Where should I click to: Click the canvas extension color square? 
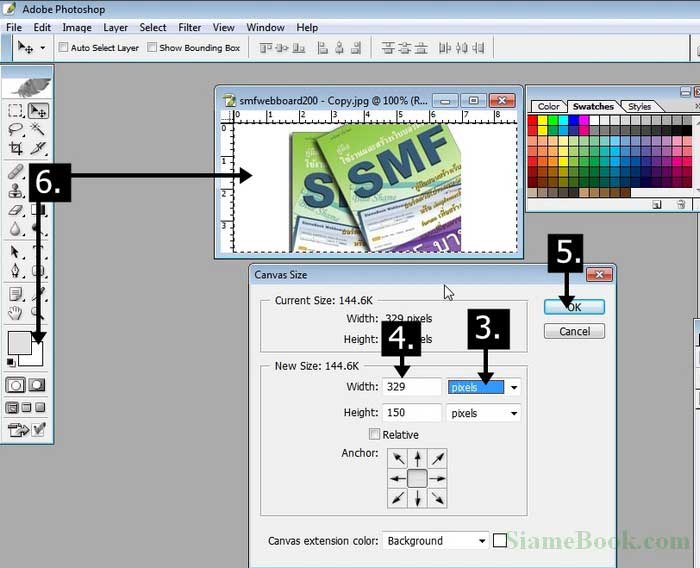(500, 540)
